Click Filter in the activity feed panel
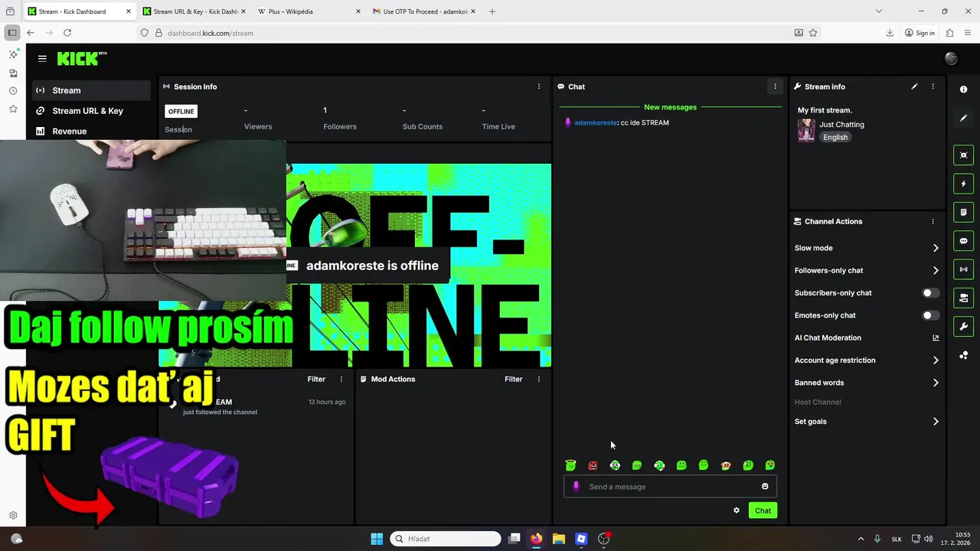 tap(316, 379)
